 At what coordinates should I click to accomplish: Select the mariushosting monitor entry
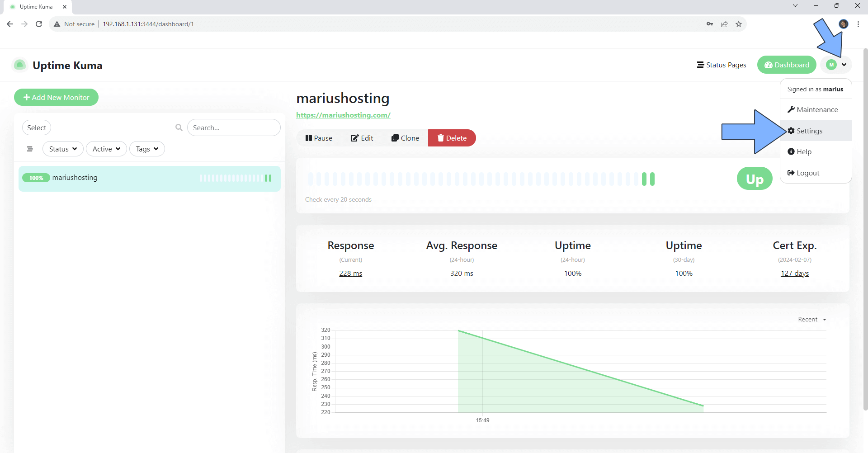pyautogui.click(x=149, y=178)
